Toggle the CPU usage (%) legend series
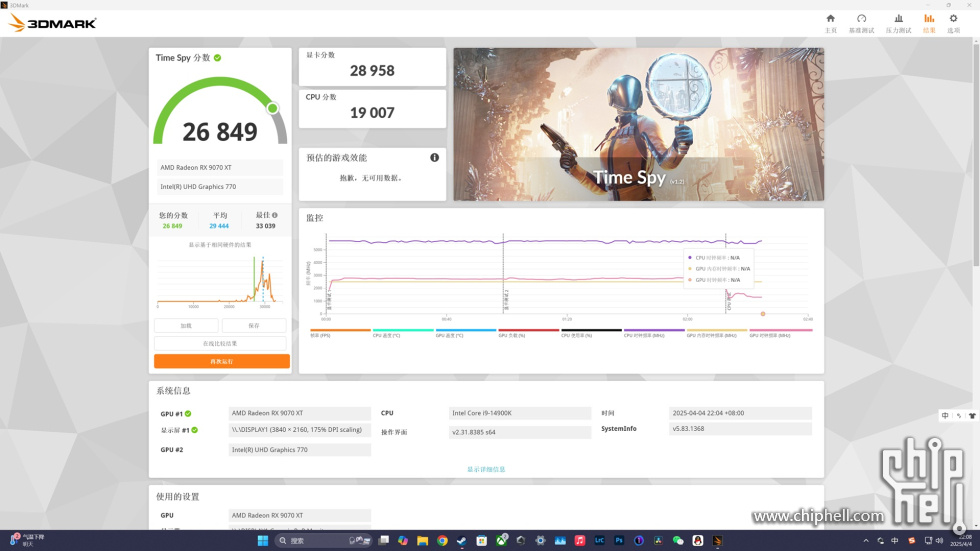 point(591,332)
